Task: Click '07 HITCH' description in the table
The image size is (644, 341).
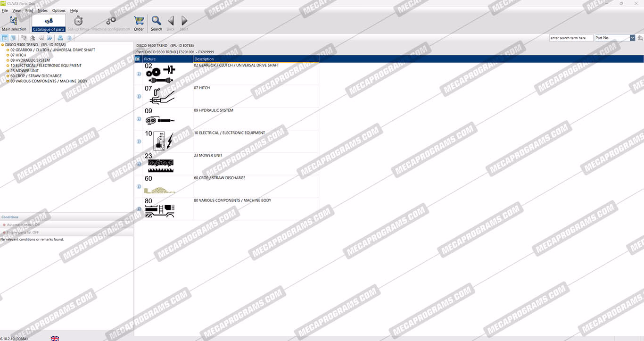Action: (x=202, y=88)
